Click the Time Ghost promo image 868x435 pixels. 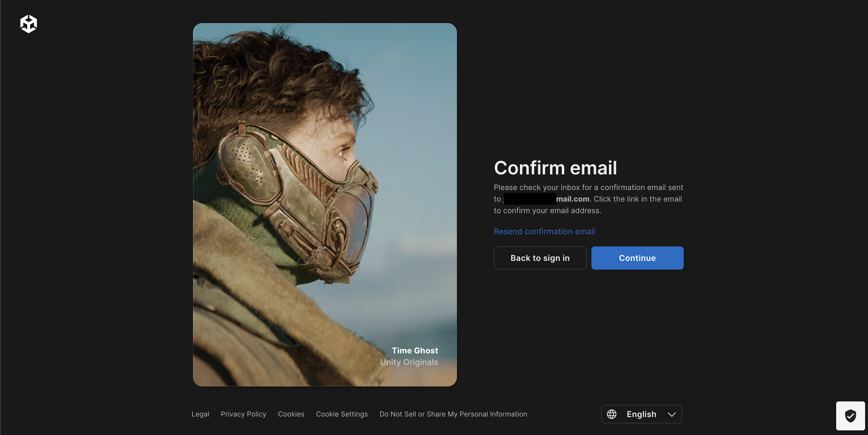(325, 204)
